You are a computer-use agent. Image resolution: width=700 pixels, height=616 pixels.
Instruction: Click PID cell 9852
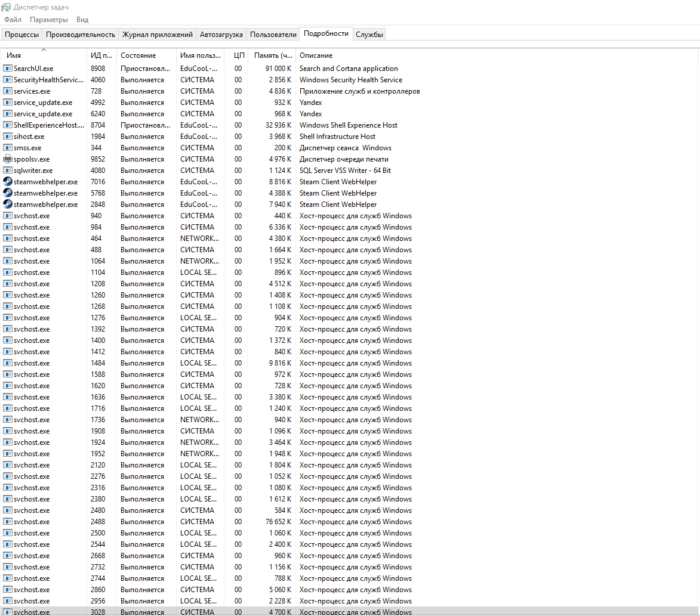[98, 159]
